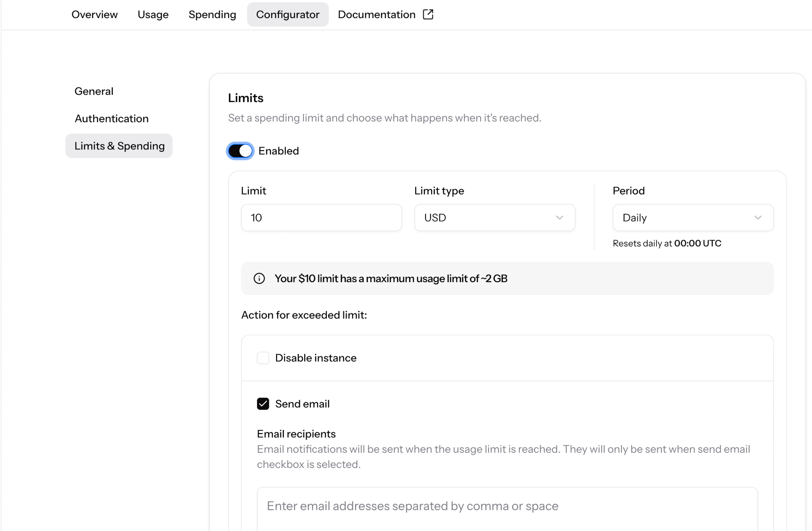Click the 'Action for exceeded limit:' label

304,315
